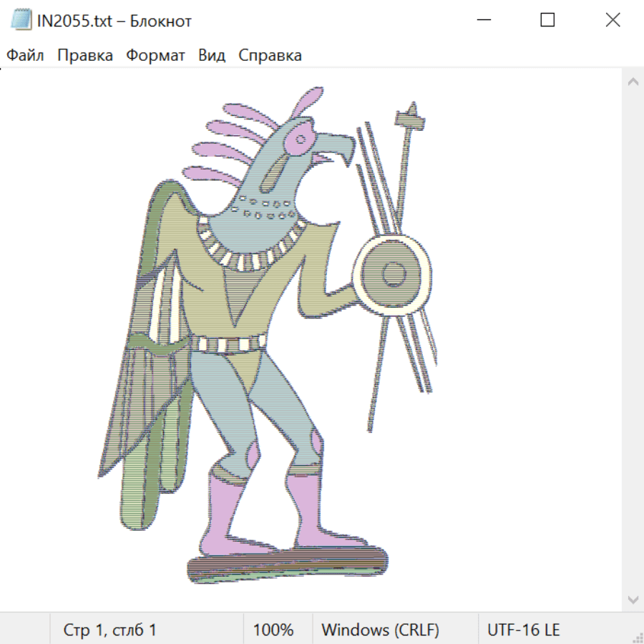Screen dimensions: 644x644
Task: Open the Правка menu
Action: [x=85, y=56]
